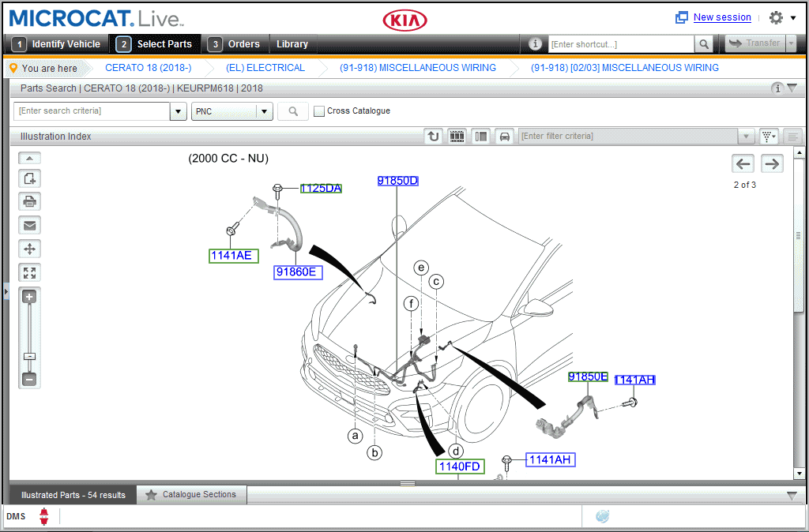Click the New session link
Viewport: 809px width, 532px height.
721,17
